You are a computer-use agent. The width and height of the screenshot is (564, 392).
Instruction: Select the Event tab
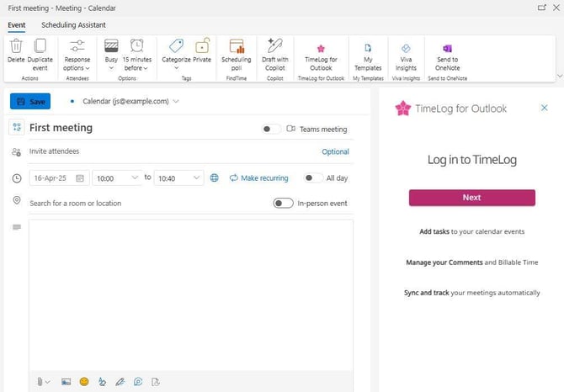click(16, 25)
